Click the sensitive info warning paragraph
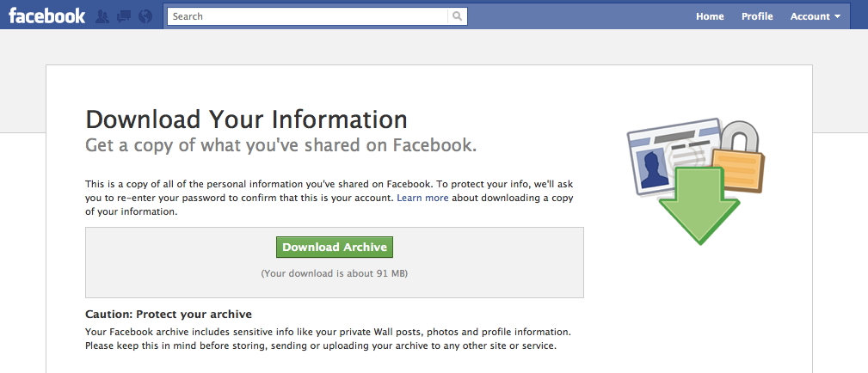The height and width of the screenshot is (373, 868). pos(328,339)
